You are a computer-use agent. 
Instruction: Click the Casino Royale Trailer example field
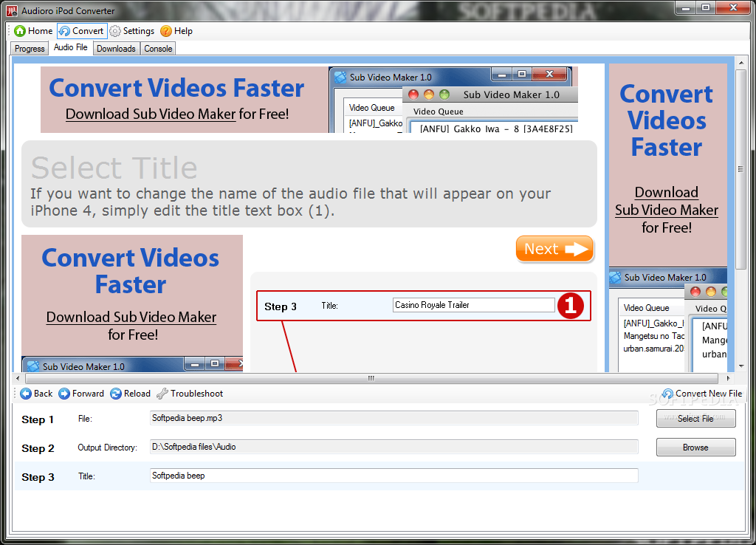coord(473,305)
